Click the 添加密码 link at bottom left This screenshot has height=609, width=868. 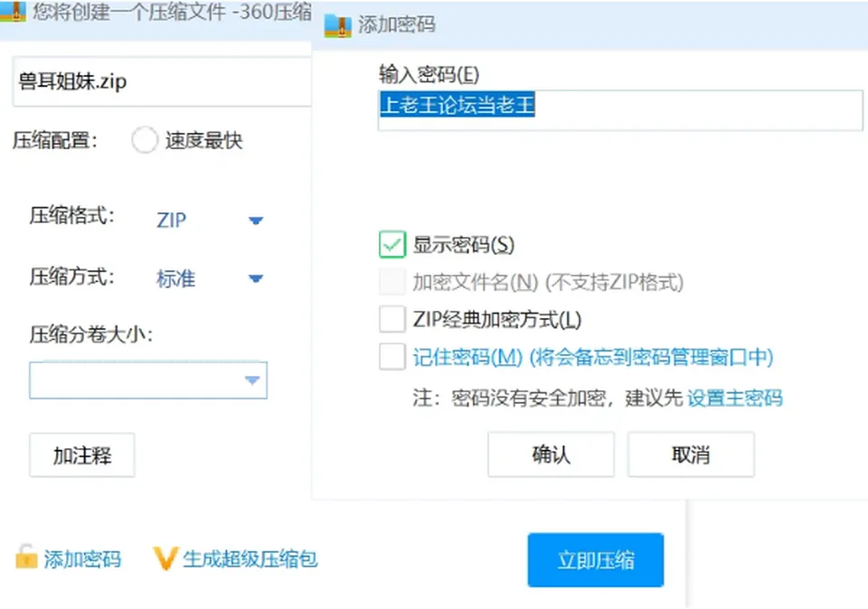point(82,558)
